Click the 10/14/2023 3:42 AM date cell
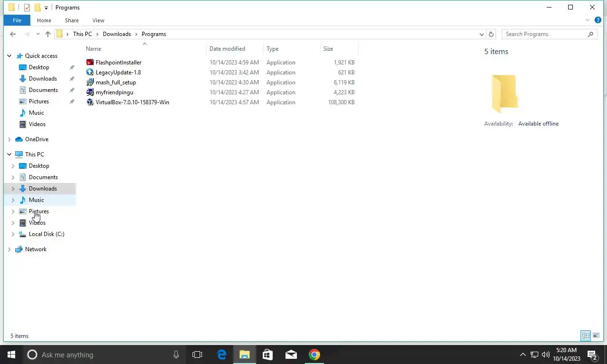The width and height of the screenshot is (607, 364). [234, 73]
